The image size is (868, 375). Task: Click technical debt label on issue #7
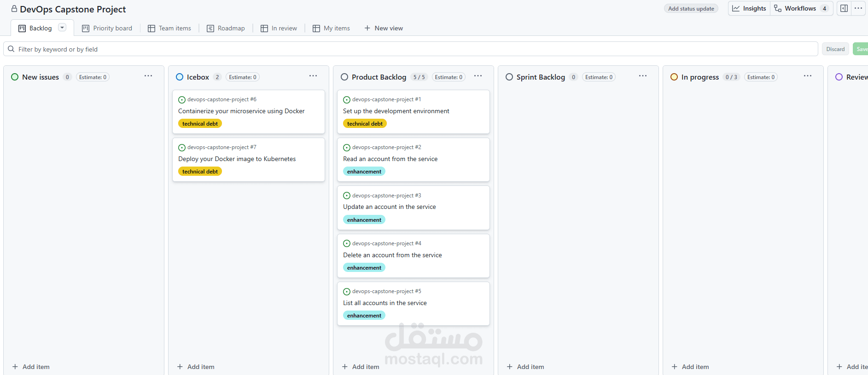click(x=200, y=171)
